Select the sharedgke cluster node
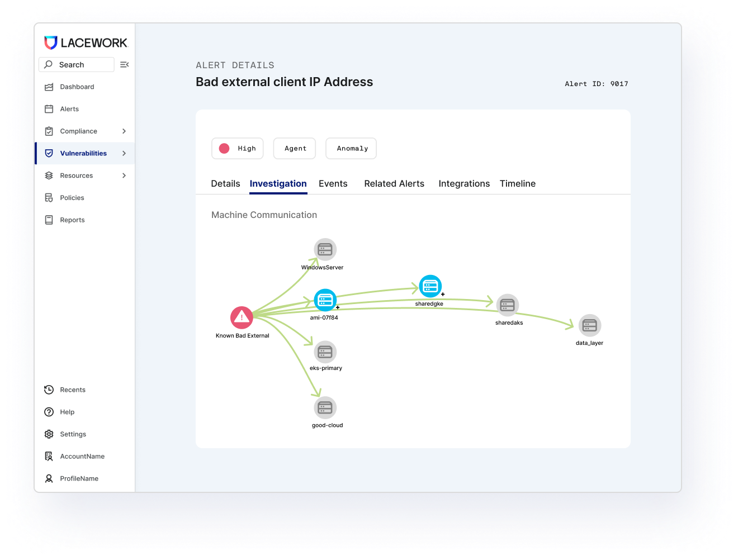The image size is (738, 560). (x=430, y=287)
